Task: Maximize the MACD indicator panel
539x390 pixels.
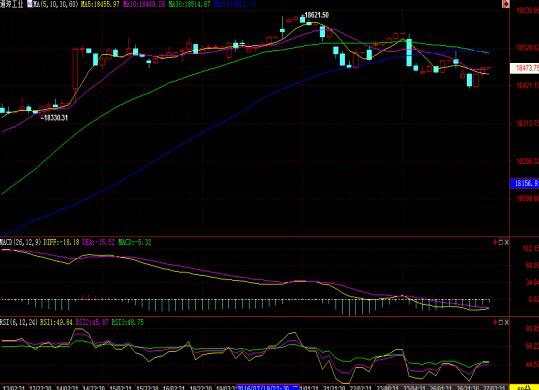Action: tap(501, 243)
